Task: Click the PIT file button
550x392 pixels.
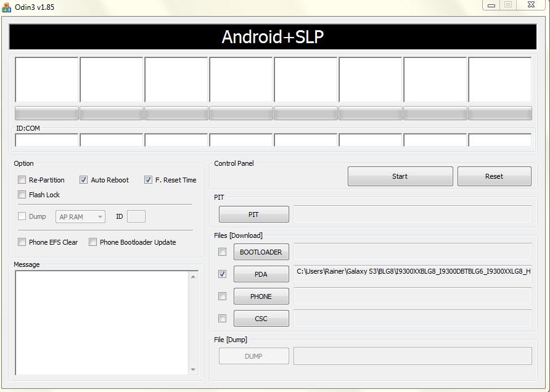Action: pos(254,214)
